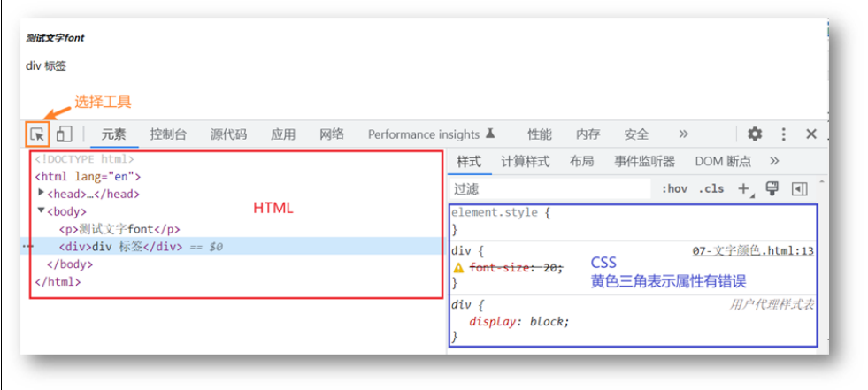The width and height of the screenshot is (868, 390).
Task: Click the styles pane scrollbar up arrow
Action: pyautogui.click(x=822, y=181)
